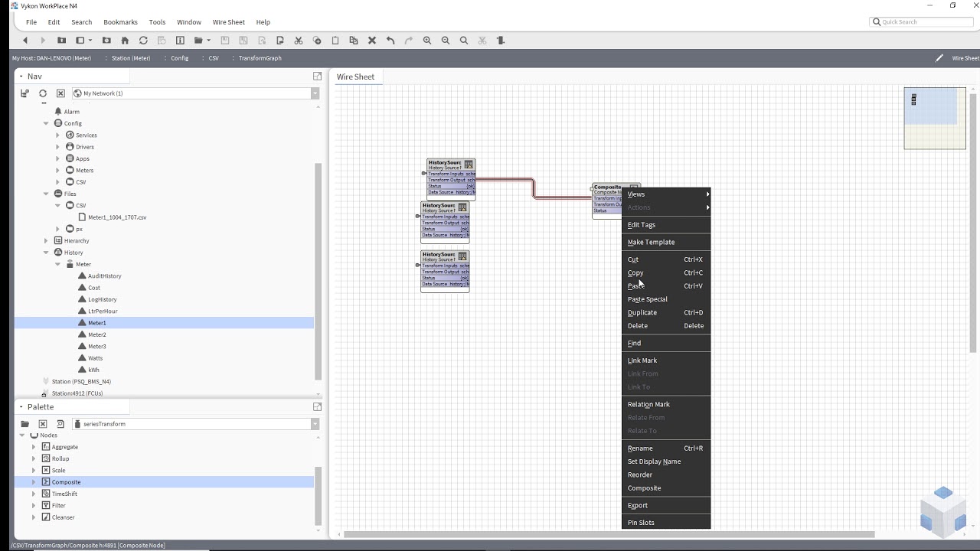Toggle the Palette panel title arrow
The height and width of the screenshot is (551, 980).
(x=21, y=407)
